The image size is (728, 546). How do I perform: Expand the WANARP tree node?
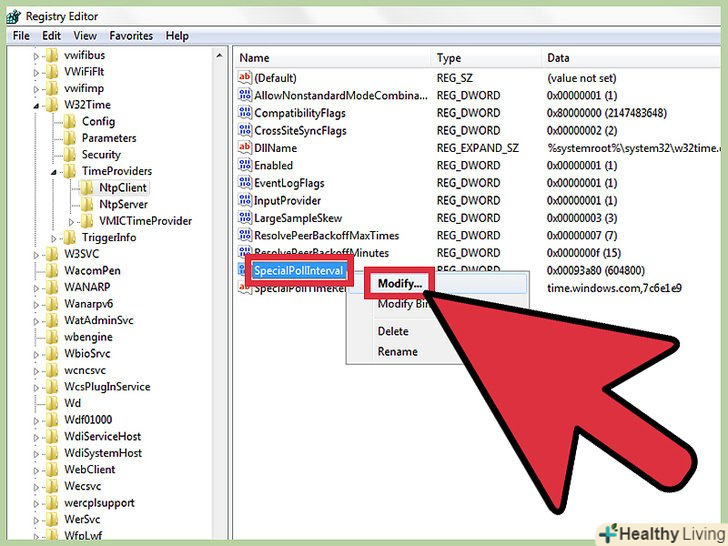(x=36, y=288)
